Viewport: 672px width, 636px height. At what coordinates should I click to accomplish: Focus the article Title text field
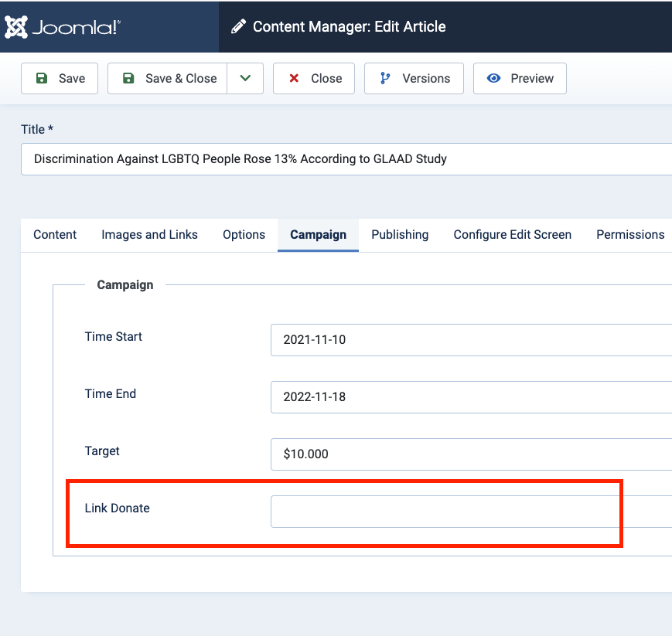348,159
